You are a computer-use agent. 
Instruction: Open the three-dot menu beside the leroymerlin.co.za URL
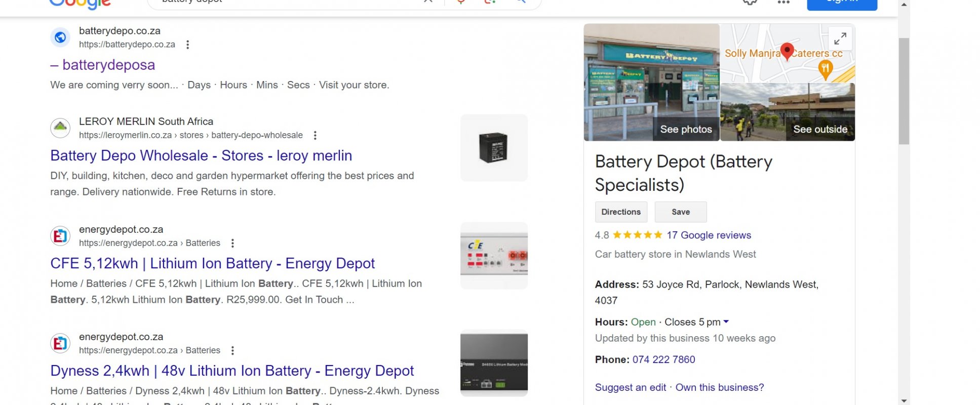[x=315, y=135]
